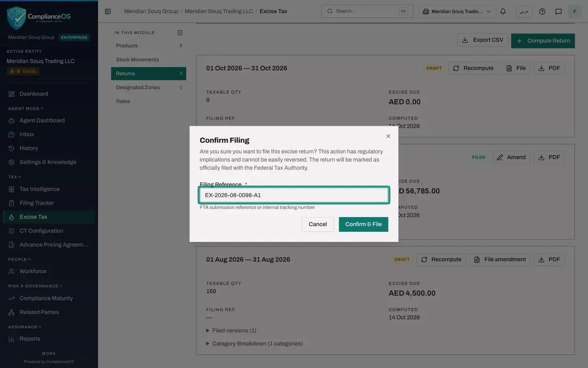Recompute the August 2026 return
This screenshot has width=588, height=368.
point(441,259)
